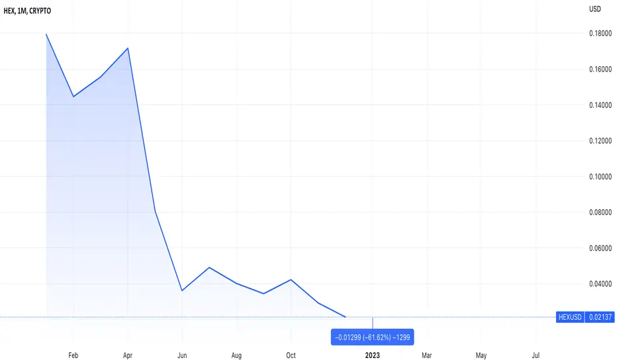Image resolution: width=617 pixels, height=364 pixels.
Task: Click the Jun label on time axis
Action: [x=182, y=355]
